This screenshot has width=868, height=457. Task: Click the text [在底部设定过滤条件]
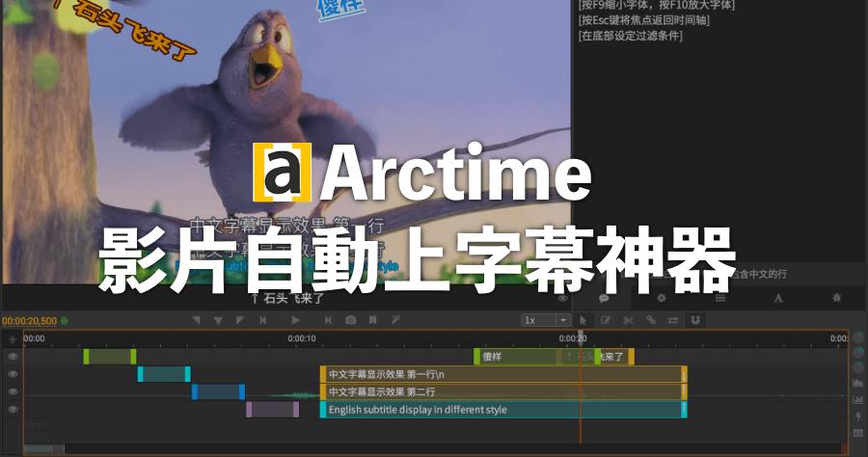pos(630,36)
